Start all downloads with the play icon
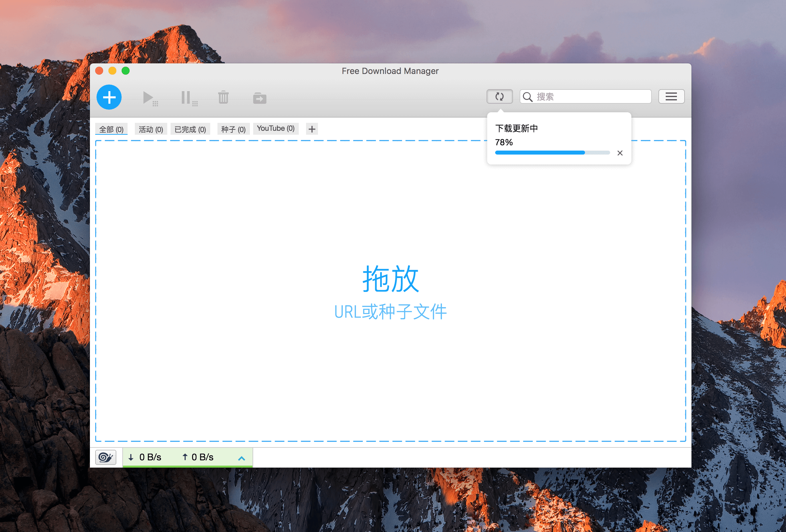The image size is (786, 532). tap(150, 98)
